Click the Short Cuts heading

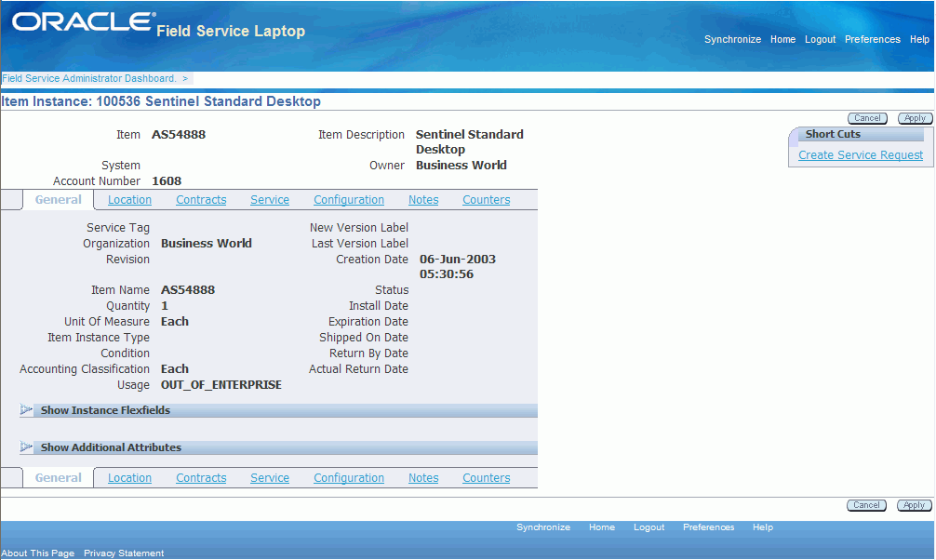833,134
